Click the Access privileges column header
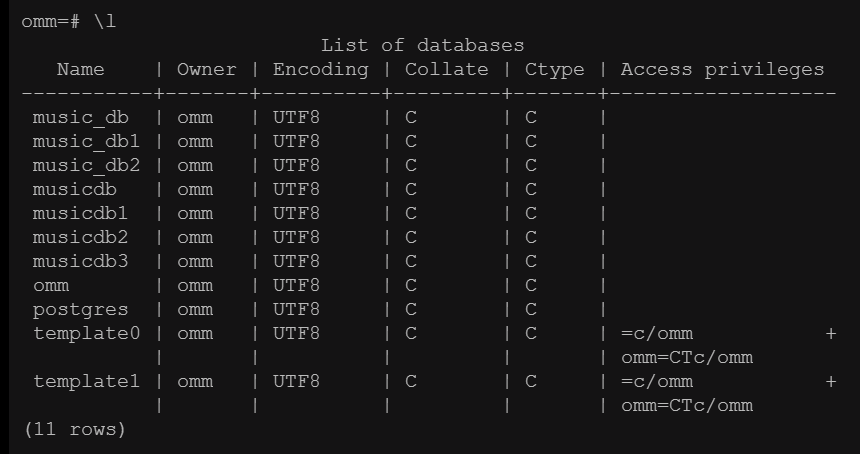860x454 pixels. pyautogui.click(x=722, y=71)
